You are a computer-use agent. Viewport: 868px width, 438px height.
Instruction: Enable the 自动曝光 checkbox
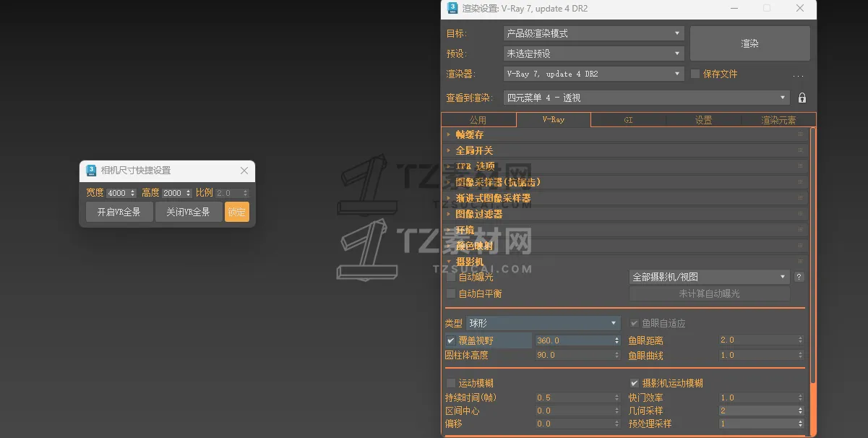(x=451, y=277)
